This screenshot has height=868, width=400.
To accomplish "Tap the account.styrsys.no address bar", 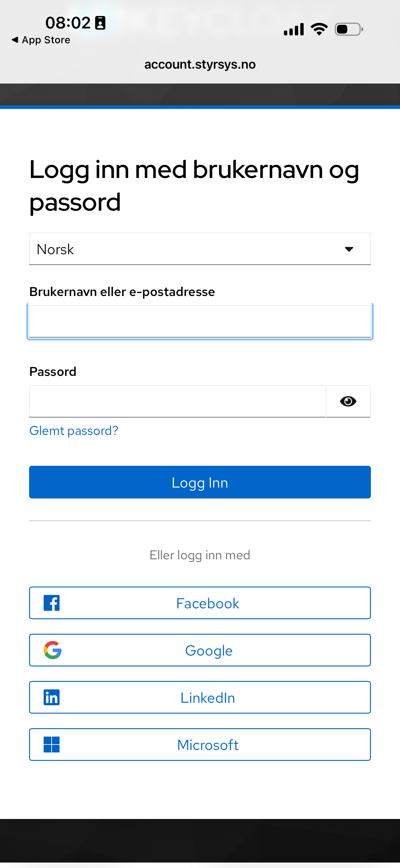I will coord(200,64).
